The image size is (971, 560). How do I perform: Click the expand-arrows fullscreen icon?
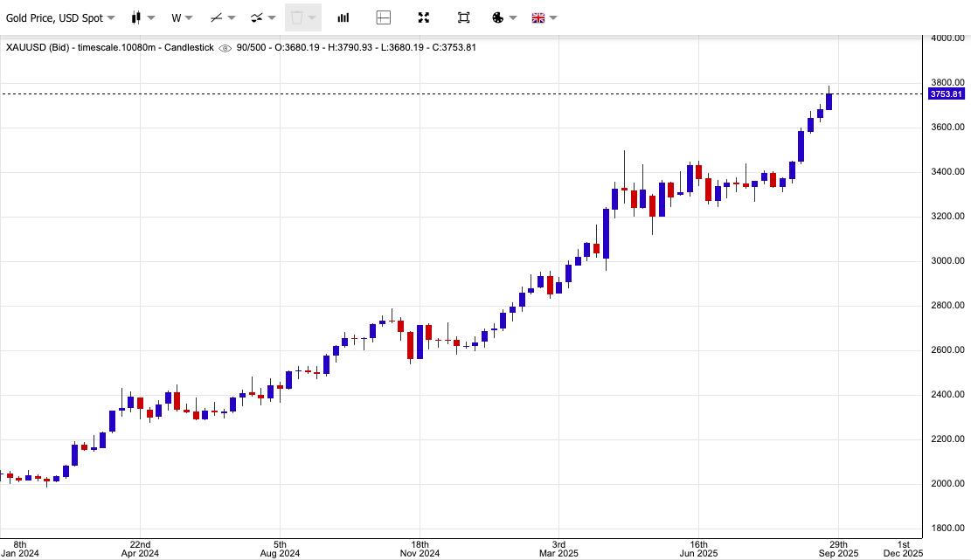[x=424, y=18]
